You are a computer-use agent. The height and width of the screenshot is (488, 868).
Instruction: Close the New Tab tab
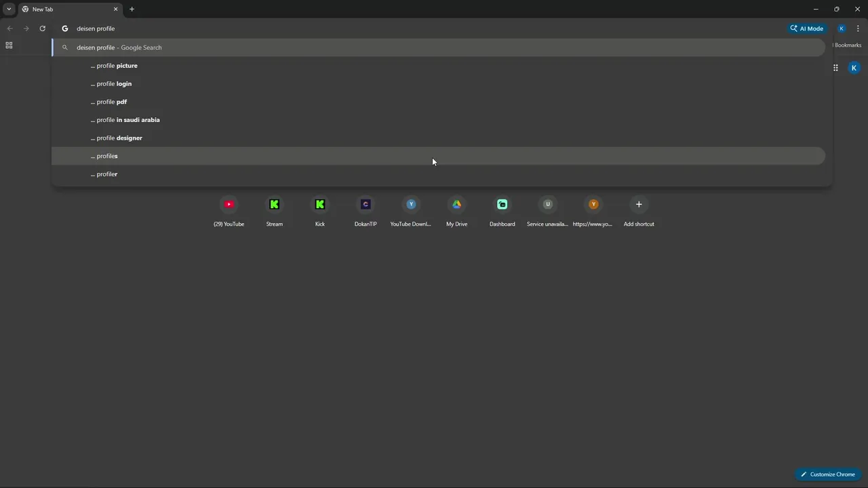[x=115, y=9]
